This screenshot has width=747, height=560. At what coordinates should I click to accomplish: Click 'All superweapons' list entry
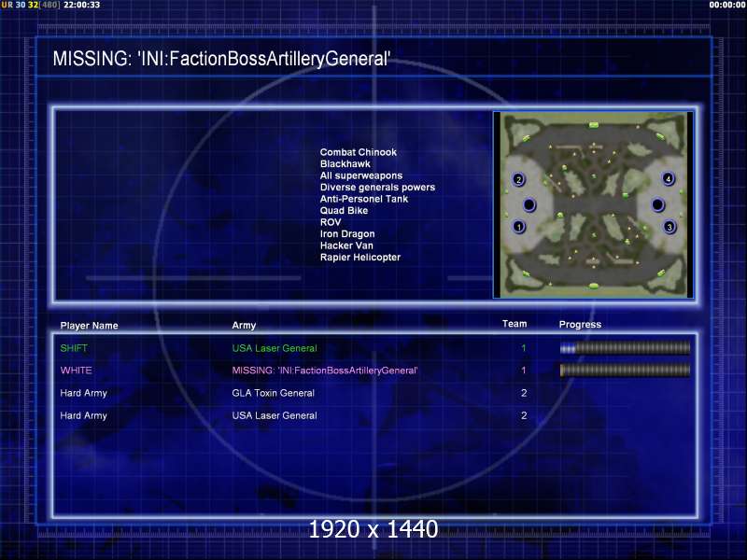[361, 175]
